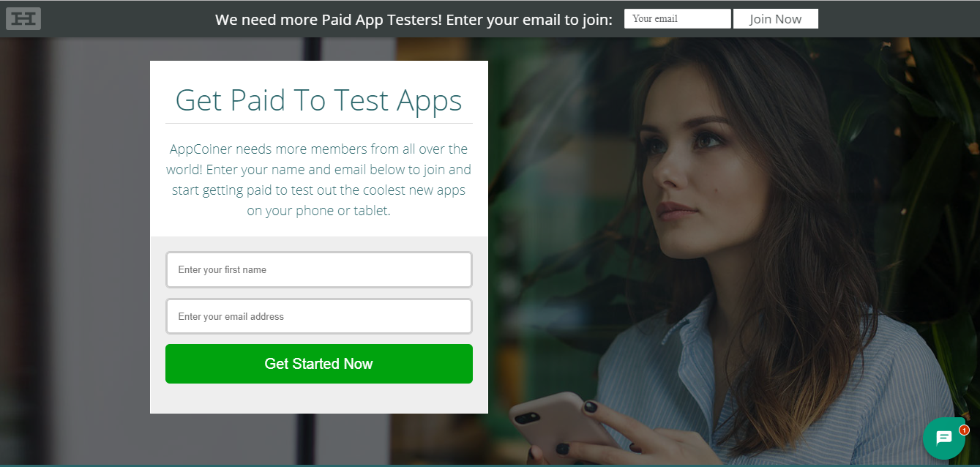Click the Join Now button
The width and height of the screenshot is (980, 467).
pyautogui.click(x=776, y=19)
